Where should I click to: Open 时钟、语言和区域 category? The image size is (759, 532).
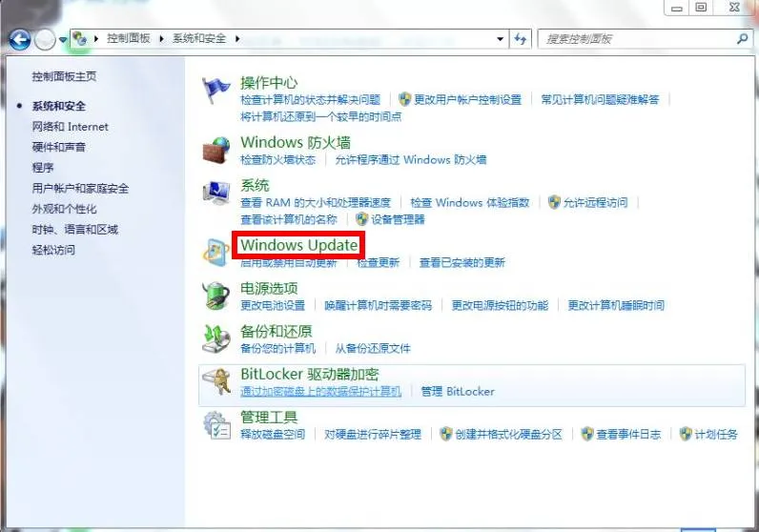[x=75, y=230]
